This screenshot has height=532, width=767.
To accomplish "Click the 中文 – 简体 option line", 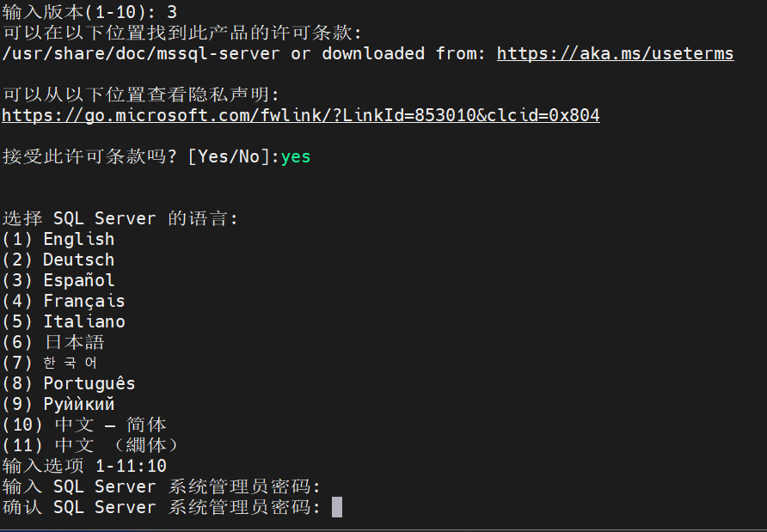I will pyautogui.click(x=84, y=425).
